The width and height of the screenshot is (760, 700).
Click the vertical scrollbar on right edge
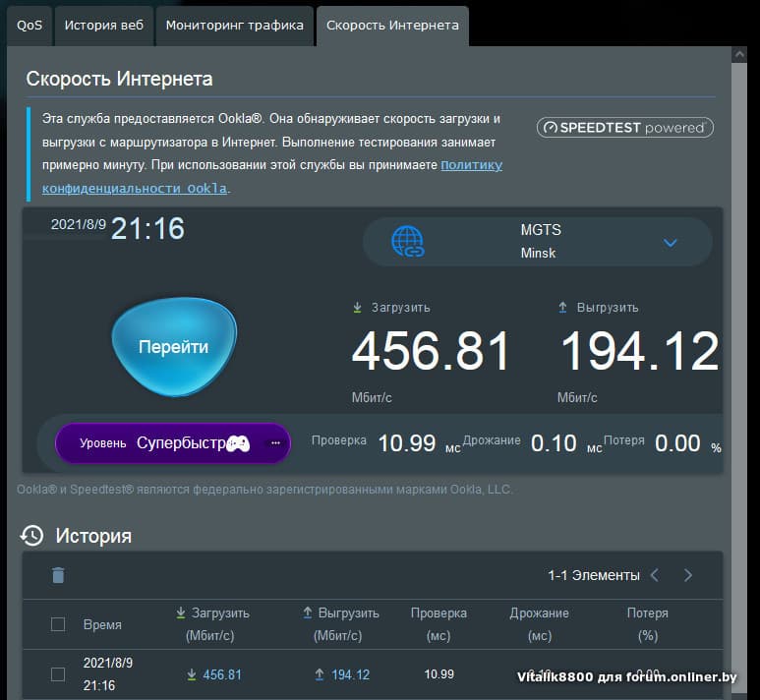pos(738,295)
